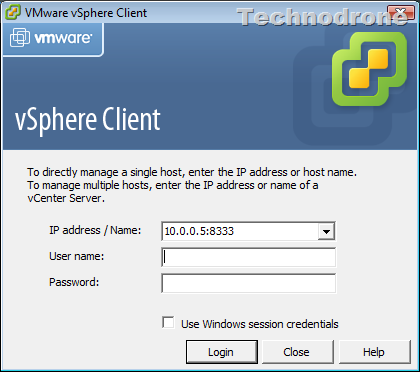The width and height of the screenshot is (420, 372).
Task: Enable Use Windows session credentials
Action: [x=168, y=323]
